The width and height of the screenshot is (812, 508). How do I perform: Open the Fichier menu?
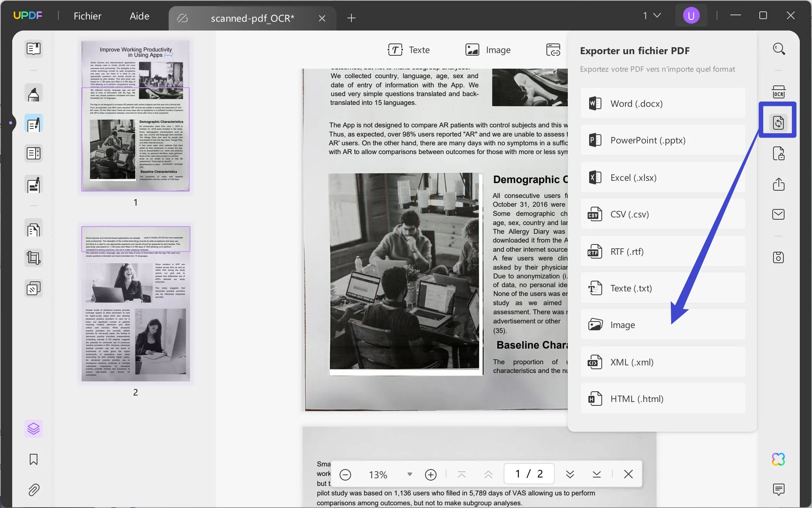pos(87,16)
